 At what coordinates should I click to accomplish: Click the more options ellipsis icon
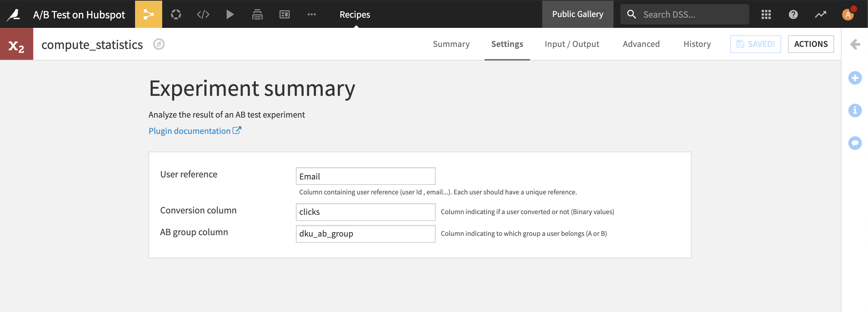point(311,14)
